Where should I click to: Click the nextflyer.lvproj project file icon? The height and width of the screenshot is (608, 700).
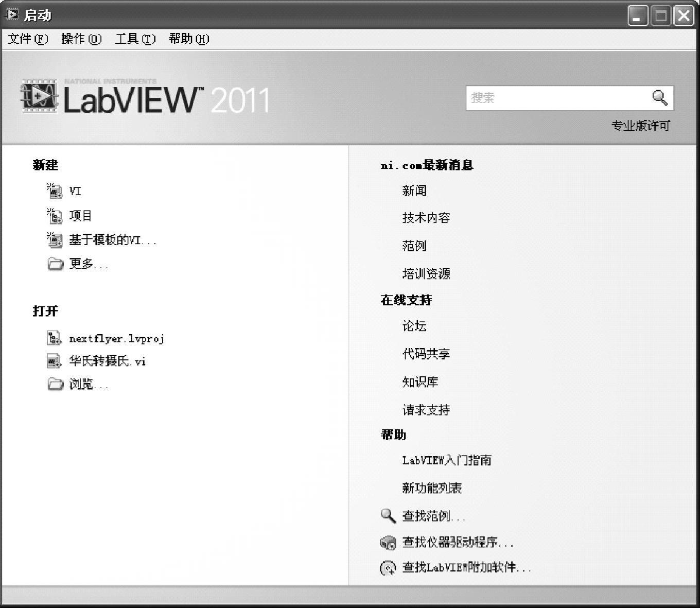pyautogui.click(x=54, y=338)
